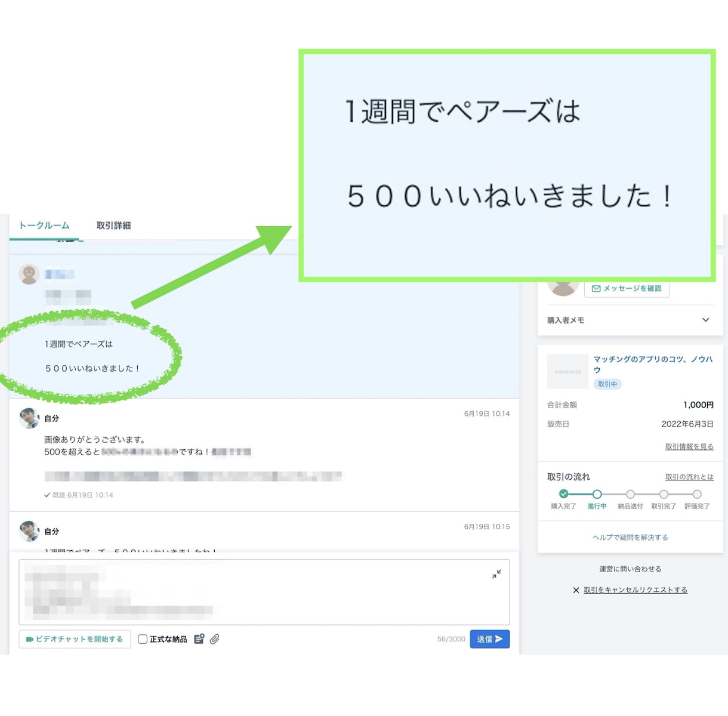Click the 進行中 progress step
This screenshot has height=716, width=728.
coord(597,494)
